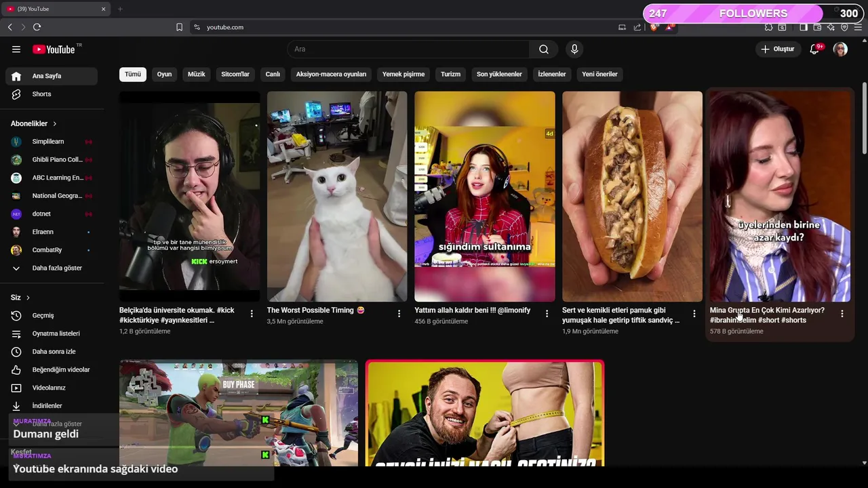Open options menu for Mina Grupta video
Screen dimensions: 868x488
842,314
